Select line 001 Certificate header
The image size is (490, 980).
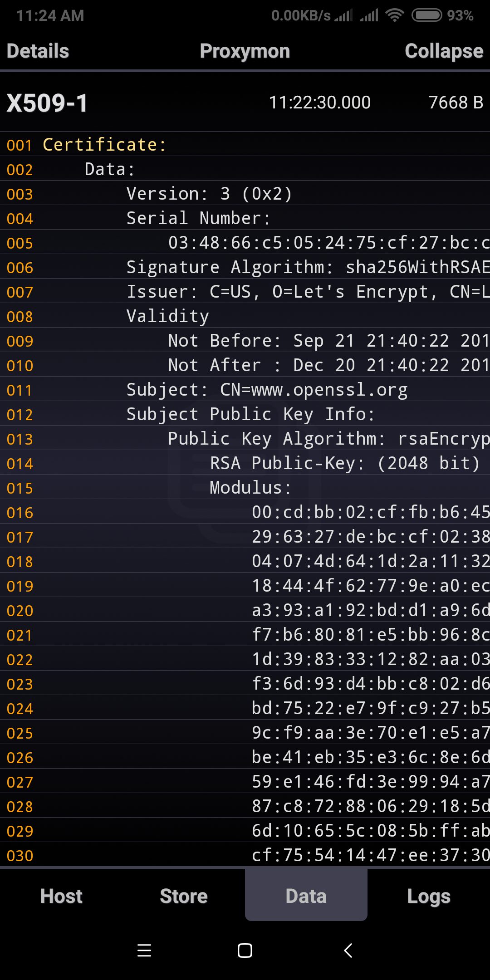[104, 145]
